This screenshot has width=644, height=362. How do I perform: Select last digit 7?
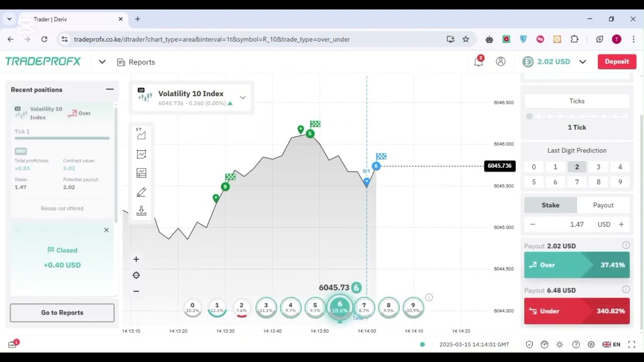[x=577, y=182]
